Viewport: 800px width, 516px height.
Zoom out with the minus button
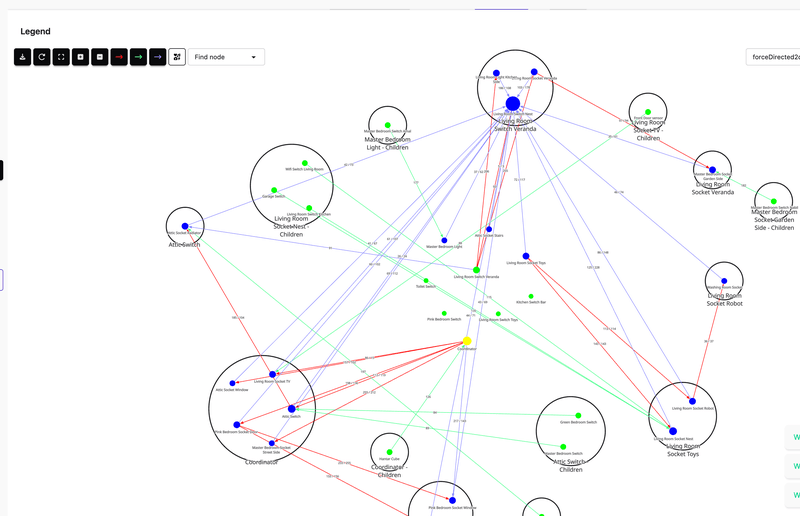(x=100, y=57)
